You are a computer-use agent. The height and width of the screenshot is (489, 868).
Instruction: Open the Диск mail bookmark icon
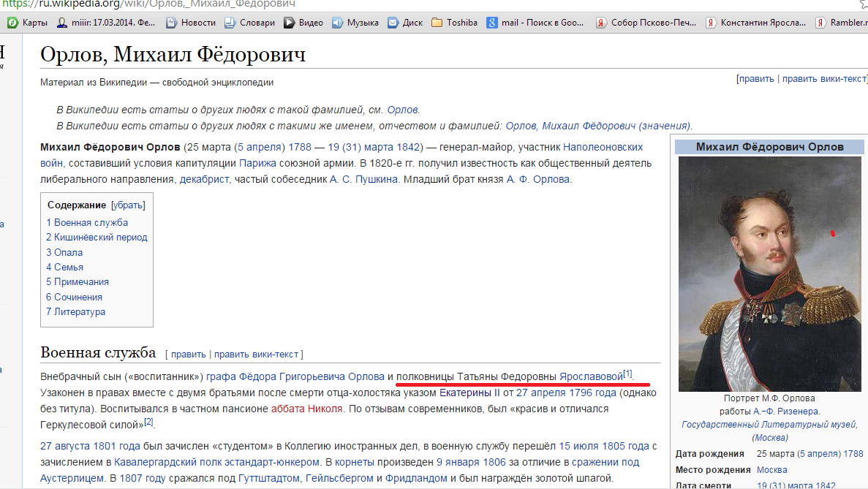click(x=393, y=23)
